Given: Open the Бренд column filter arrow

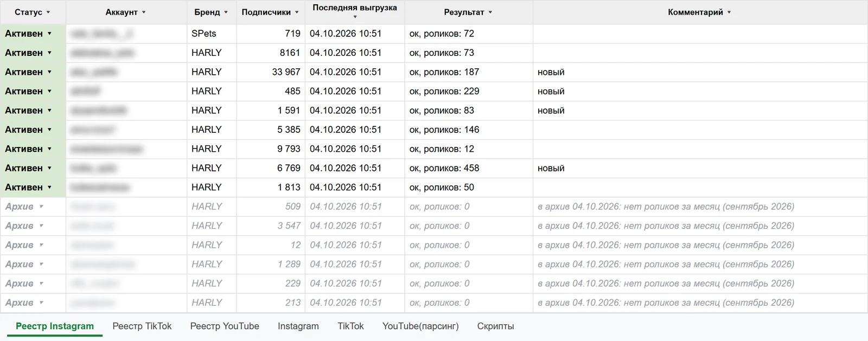Looking at the screenshot, I should pyautogui.click(x=226, y=12).
